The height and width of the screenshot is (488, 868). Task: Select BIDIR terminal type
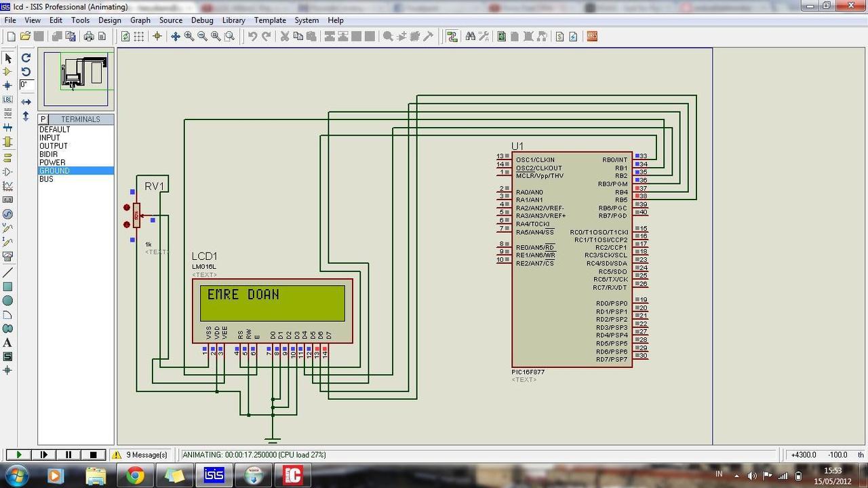click(x=48, y=154)
